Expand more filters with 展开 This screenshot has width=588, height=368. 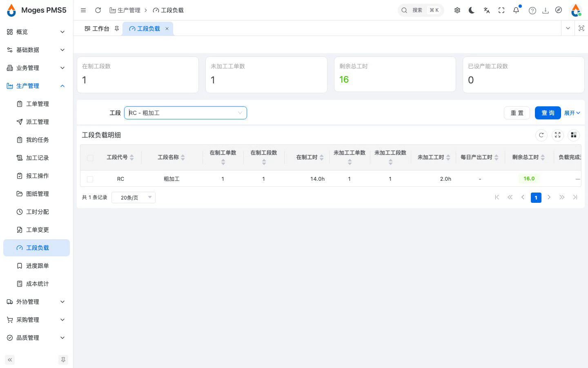tap(572, 113)
